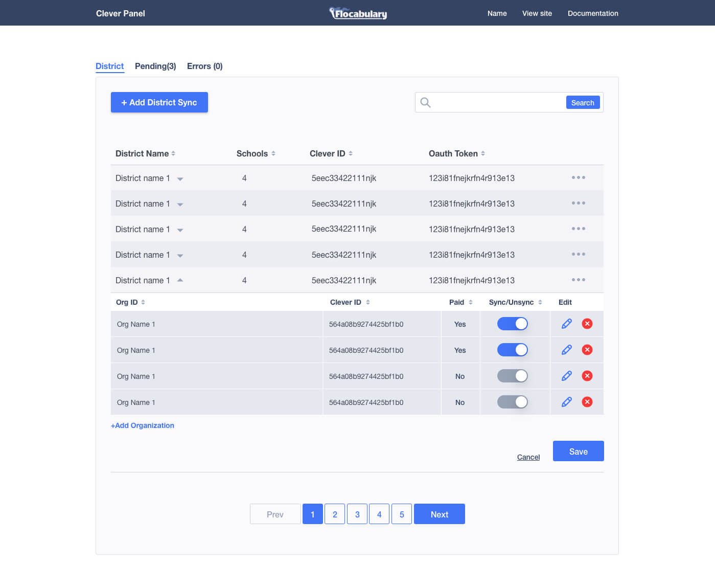Viewport: 715px width, 588px height.
Task: Expand the second District name 1 row
Action: [x=180, y=205]
